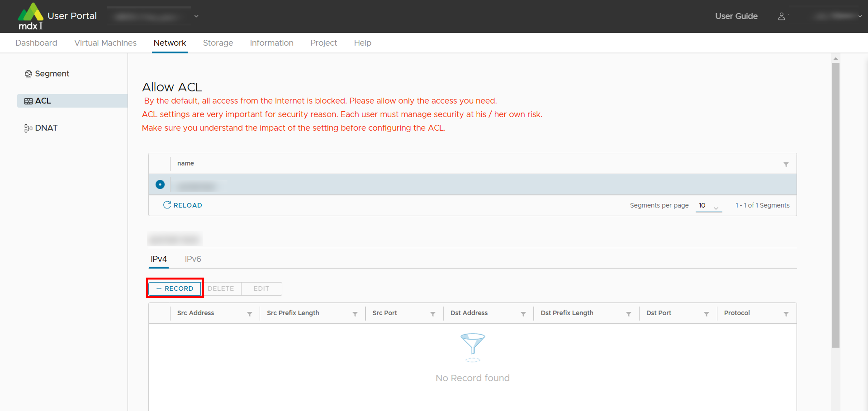Click the Segment globe icon in sidebar
The width and height of the screenshot is (868, 411).
[28, 74]
